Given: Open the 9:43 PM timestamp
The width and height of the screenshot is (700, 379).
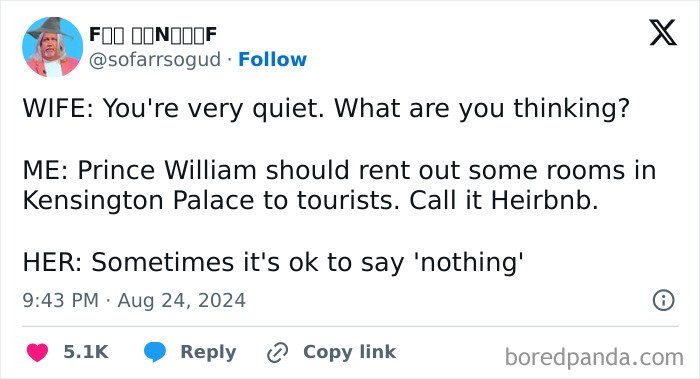Looking at the screenshot, I should (60, 300).
